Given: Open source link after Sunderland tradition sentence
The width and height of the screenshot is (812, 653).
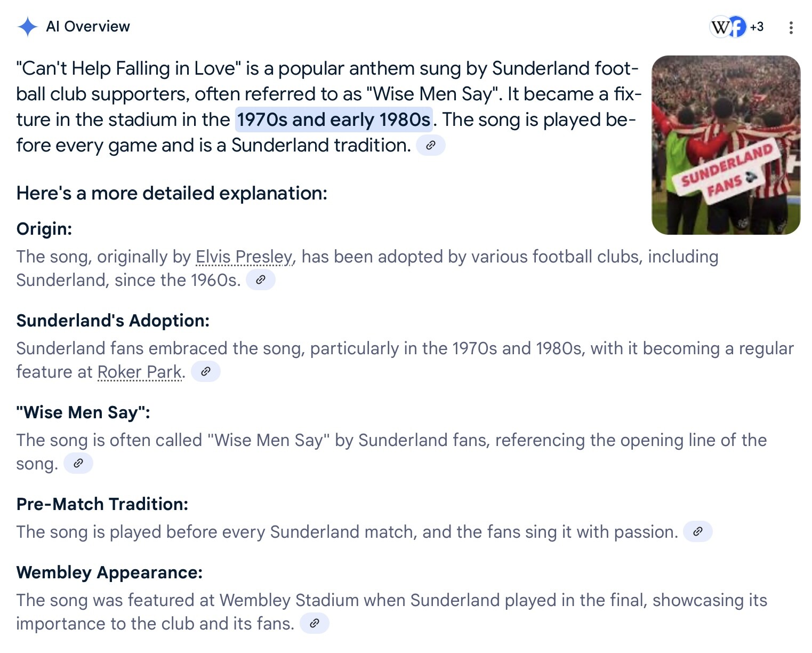Looking at the screenshot, I should click(x=431, y=145).
